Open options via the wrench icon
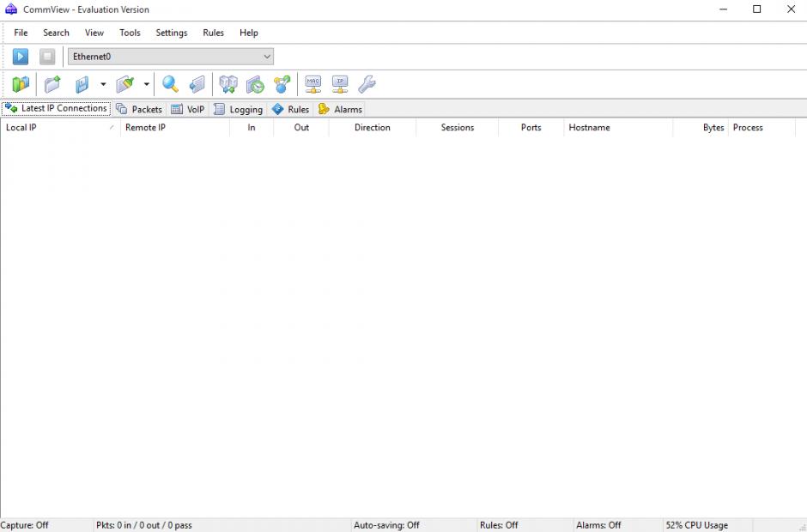The height and width of the screenshot is (532, 807). point(367,84)
